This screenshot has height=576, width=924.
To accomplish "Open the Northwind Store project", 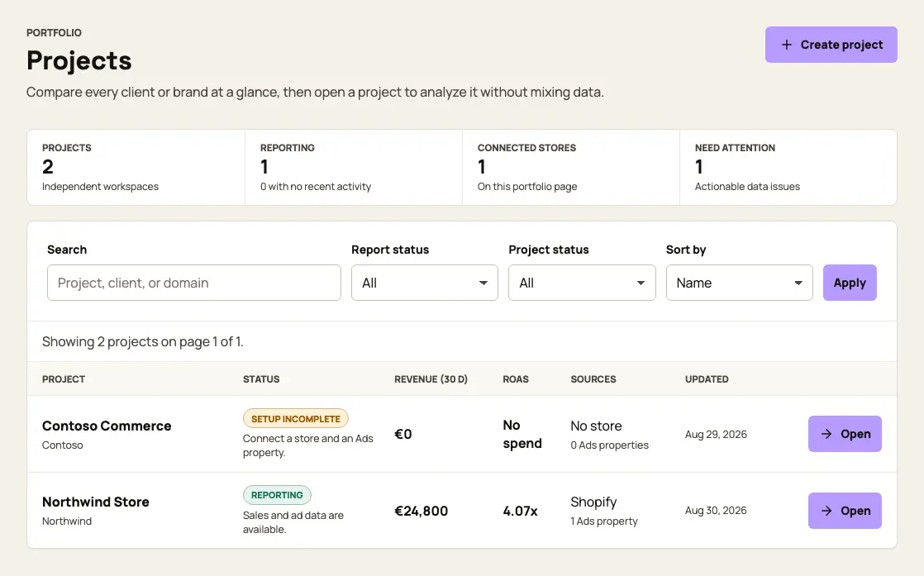I will click(x=845, y=511).
